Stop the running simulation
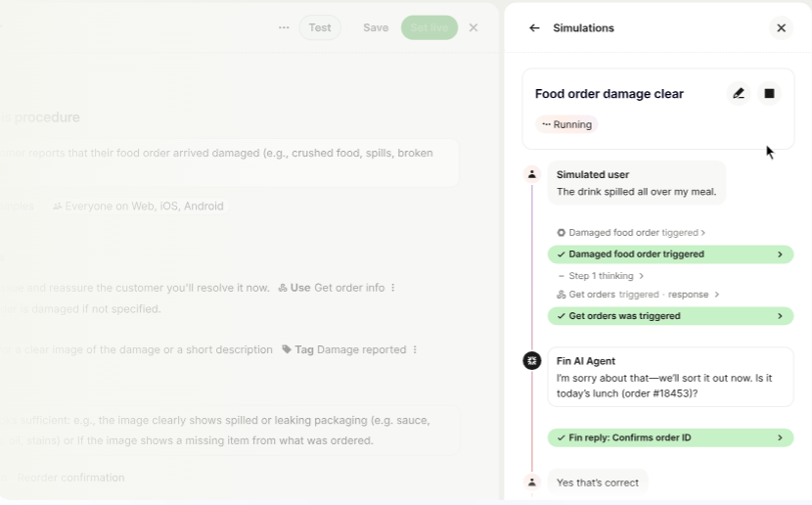The height and width of the screenshot is (505, 812). point(769,94)
